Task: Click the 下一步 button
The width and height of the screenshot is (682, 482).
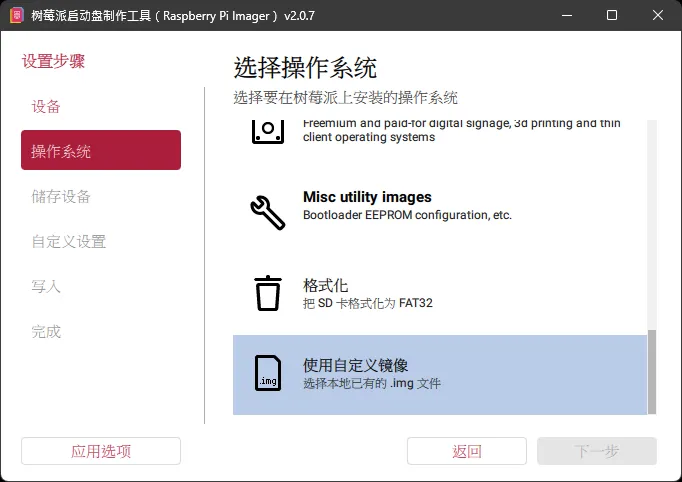Action: [x=597, y=451]
